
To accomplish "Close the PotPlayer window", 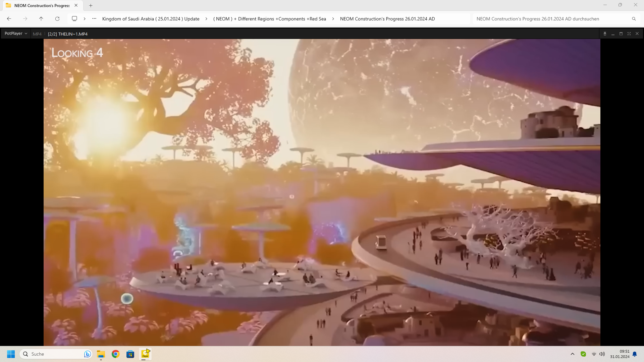I will 637,34.
